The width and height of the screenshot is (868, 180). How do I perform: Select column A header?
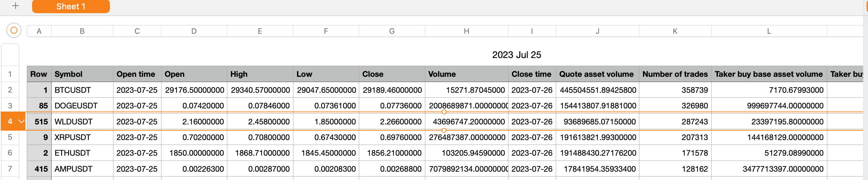tap(39, 31)
